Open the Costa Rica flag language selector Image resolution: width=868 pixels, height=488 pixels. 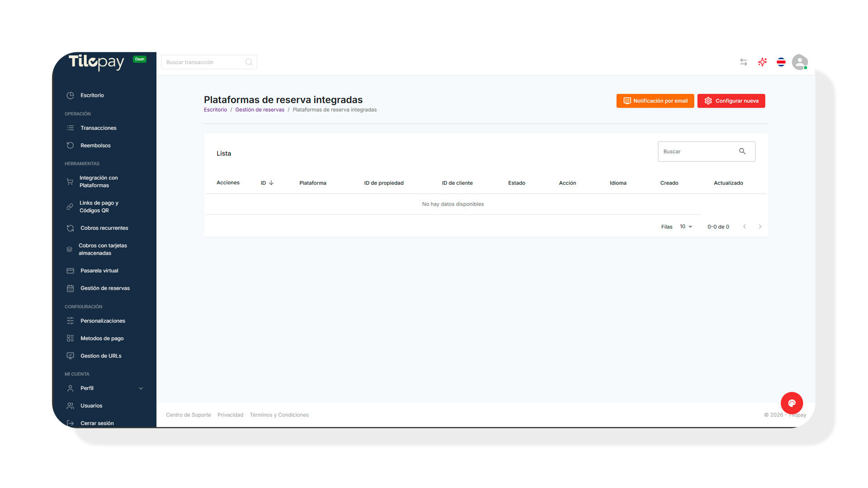(781, 62)
